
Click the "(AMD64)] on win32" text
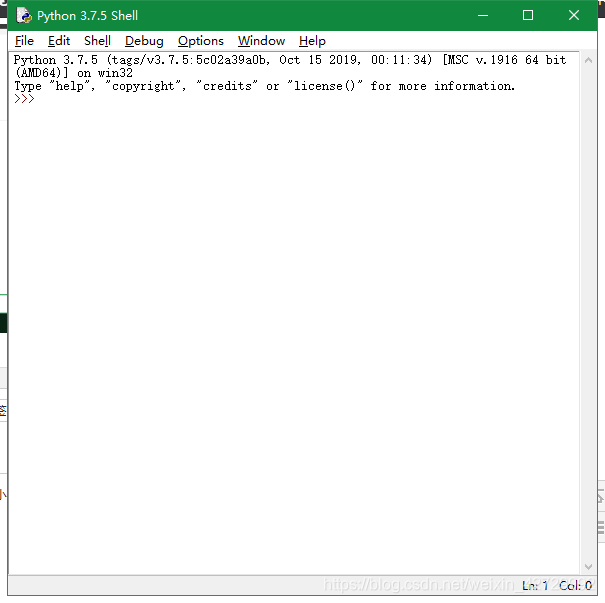(74, 73)
